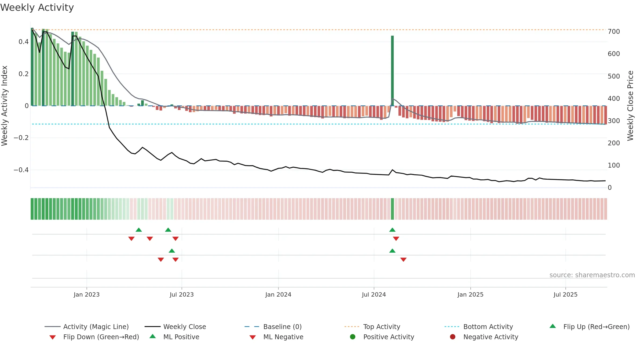Click the Positive Activity legend green dot
The height and width of the screenshot is (362, 644).
pos(353,337)
